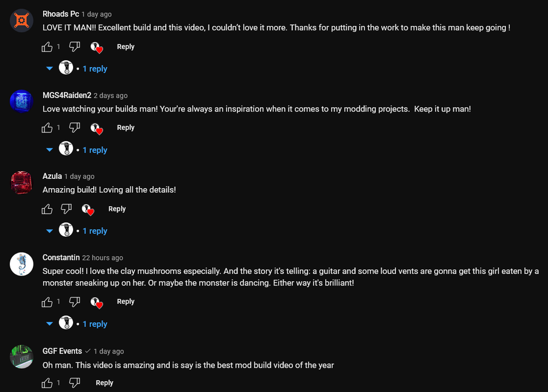The height and width of the screenshot is (392, 548).
Task: Reply to GGF Events comment
Action: tap(104, 383)
